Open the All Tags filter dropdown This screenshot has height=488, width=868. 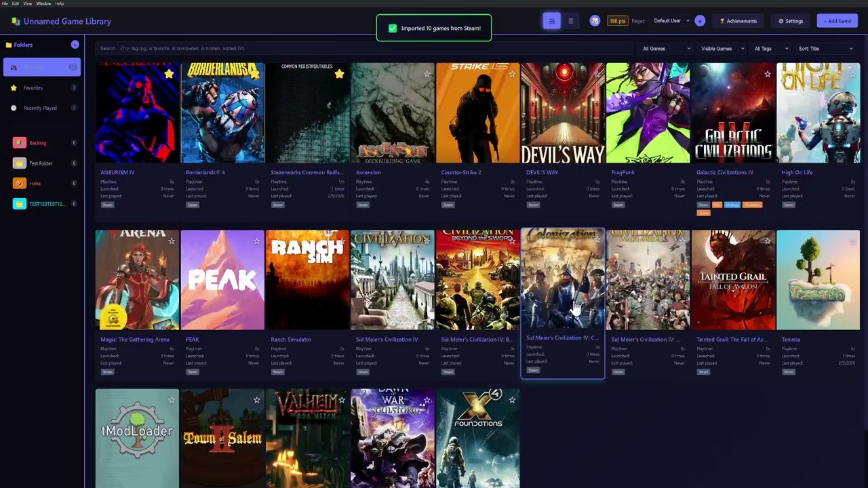pyautogui.click(x=771, y=49)
